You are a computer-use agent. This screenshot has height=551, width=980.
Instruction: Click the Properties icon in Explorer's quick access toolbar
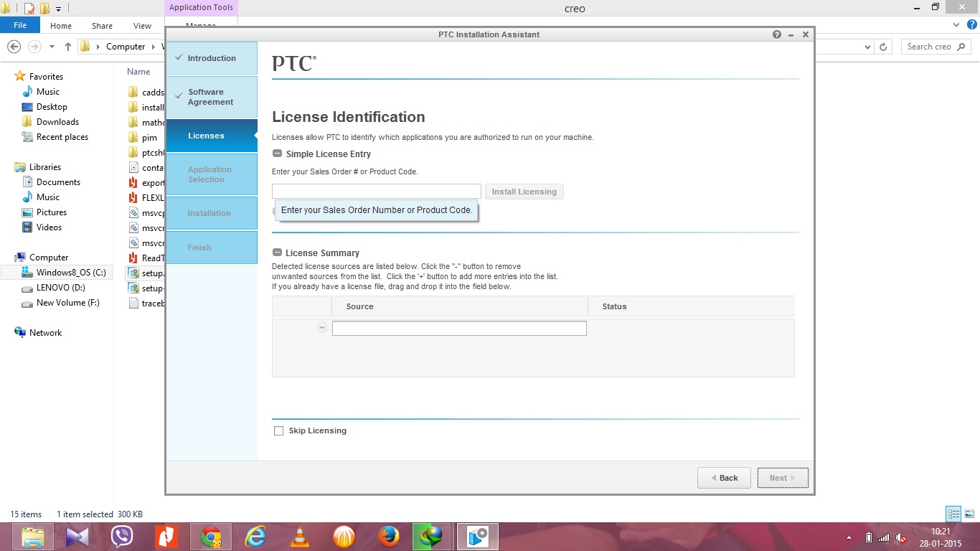(x=29, y=9)
